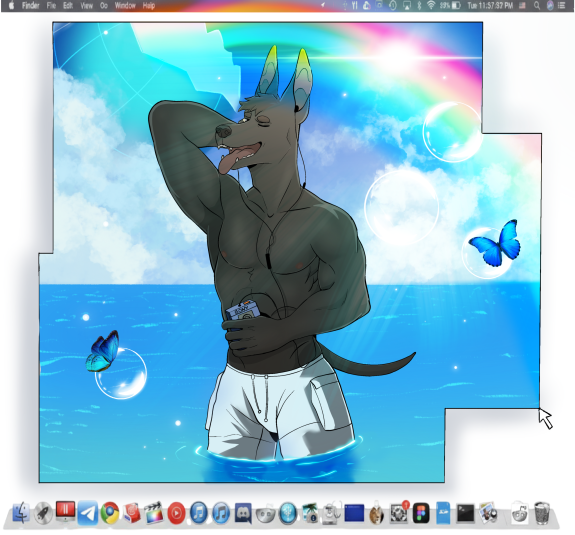575x535 pixels.
Task: Click the Siri icon in menu bar
Action: (550, 6)
